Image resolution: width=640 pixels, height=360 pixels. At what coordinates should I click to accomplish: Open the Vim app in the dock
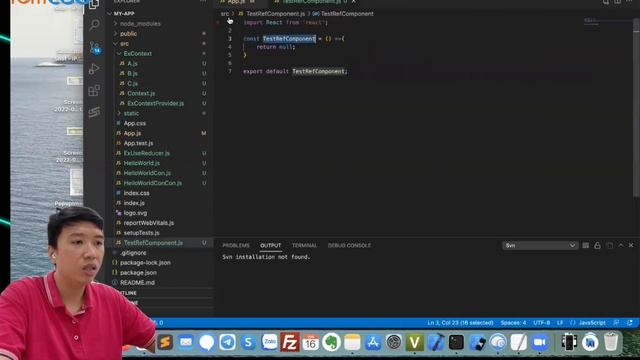tap(415, 342)
